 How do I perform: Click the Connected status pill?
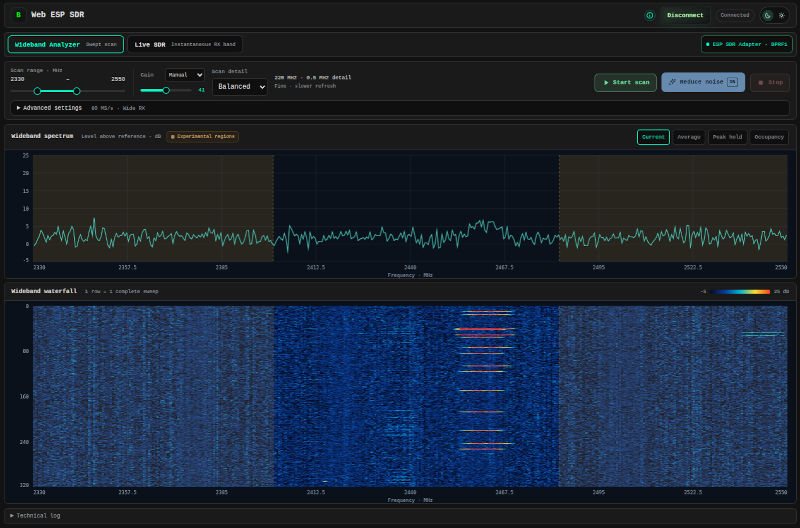pos(735,15)
